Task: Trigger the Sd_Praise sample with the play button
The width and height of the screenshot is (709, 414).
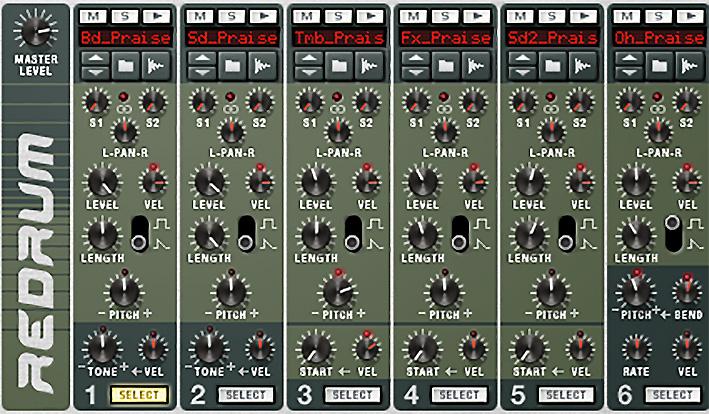Action: pyautogui.click(x=263, y=16)
